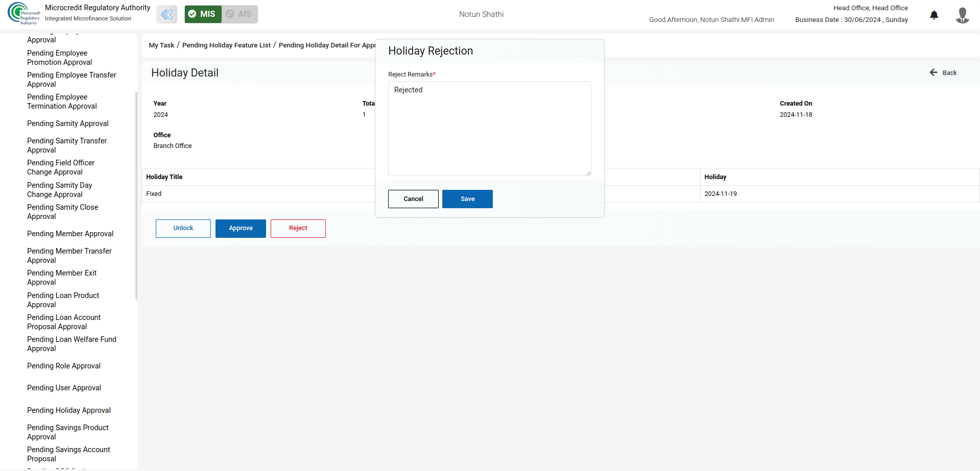This screenshot has width=980, height=471.
Task: Save the holiday rejection
Action: click(467, 199)
